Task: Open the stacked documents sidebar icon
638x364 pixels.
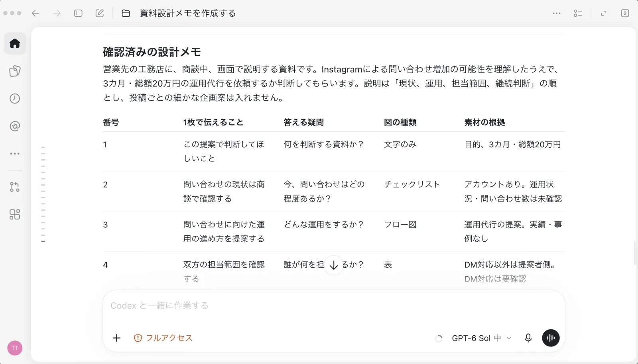Action: coord(15,71)
